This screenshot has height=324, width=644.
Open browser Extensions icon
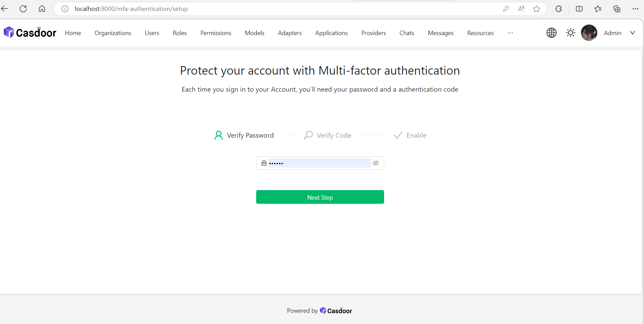pos(559,9)
